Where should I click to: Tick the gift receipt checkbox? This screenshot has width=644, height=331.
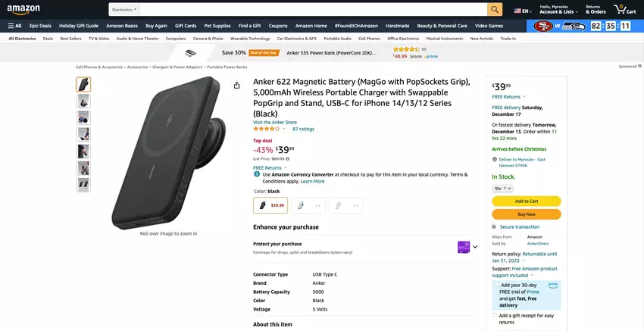[x=495, y=315]
